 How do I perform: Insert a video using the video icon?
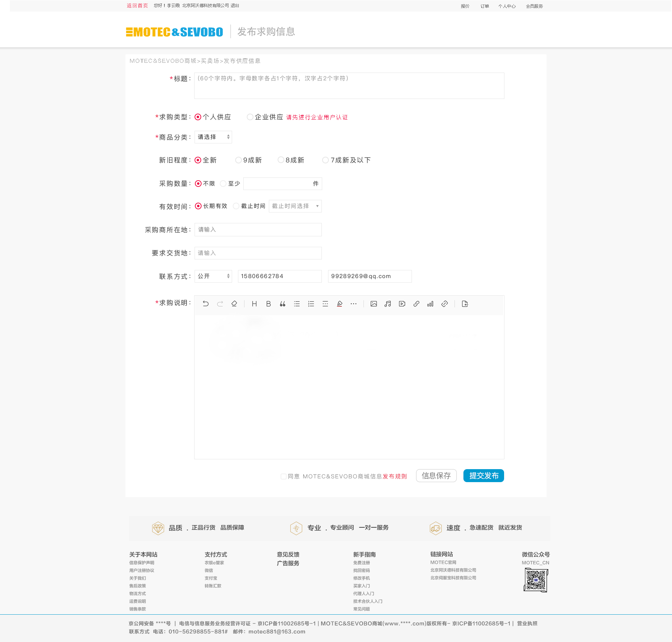pos(402,304)
